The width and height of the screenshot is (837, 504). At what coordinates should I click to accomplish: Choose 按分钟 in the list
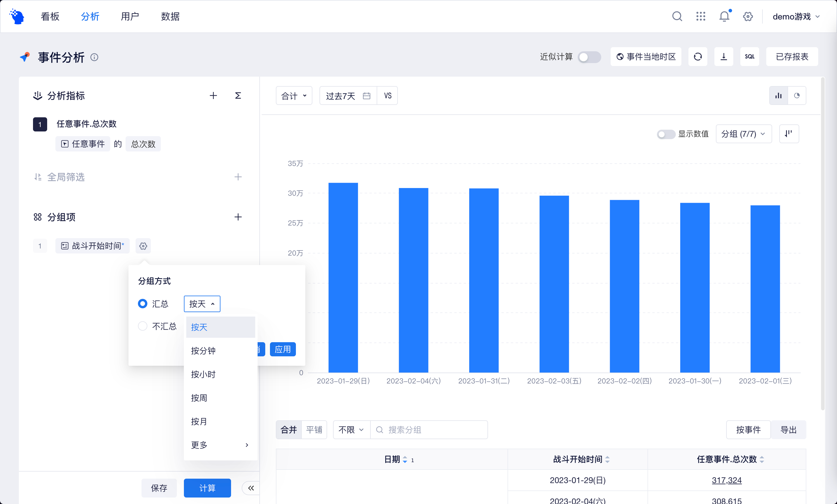click(220, 351)
